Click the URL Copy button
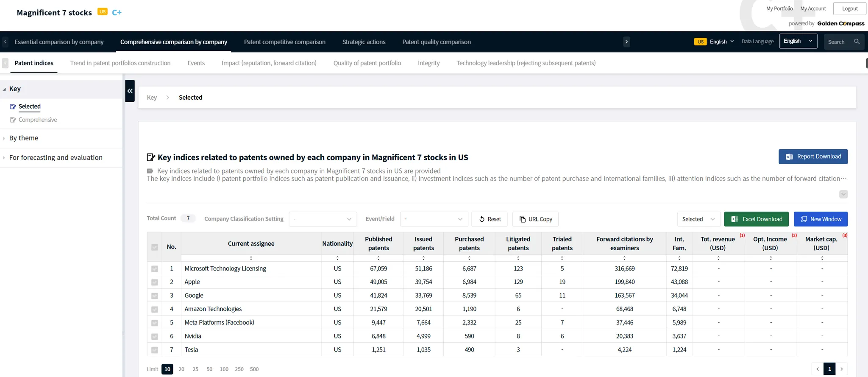Viewport: 868px width, 377px height. 536,219
